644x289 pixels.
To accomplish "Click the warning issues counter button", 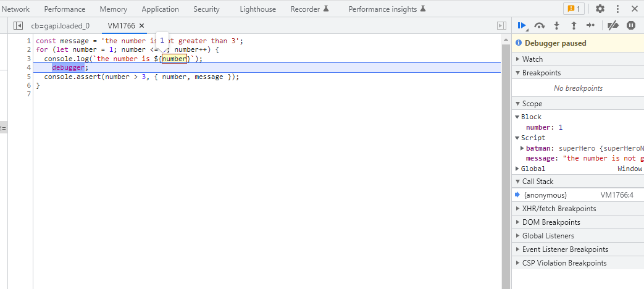I will coord(573,9).
